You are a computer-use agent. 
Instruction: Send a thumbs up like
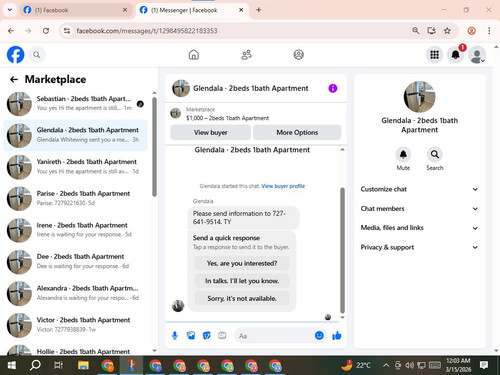pos(337,336)
